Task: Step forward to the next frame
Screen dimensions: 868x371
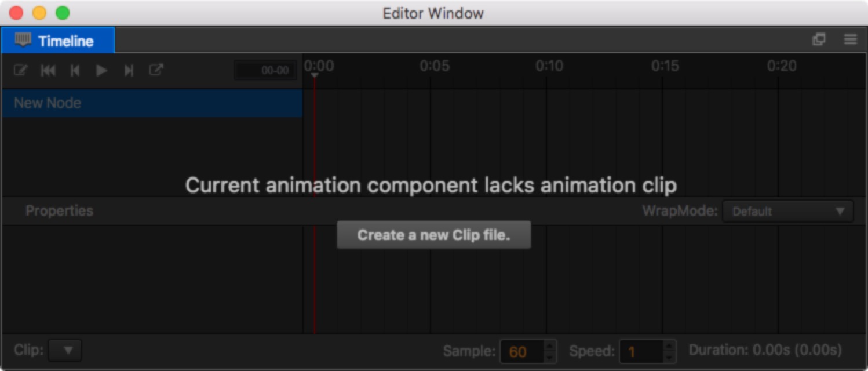Action: tap(129, 71)
